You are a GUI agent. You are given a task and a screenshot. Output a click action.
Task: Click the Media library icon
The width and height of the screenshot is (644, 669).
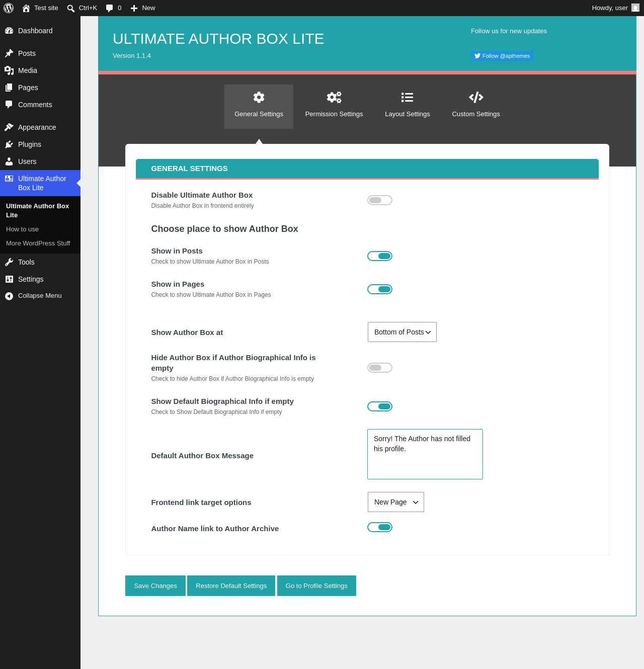coord(9,70)
